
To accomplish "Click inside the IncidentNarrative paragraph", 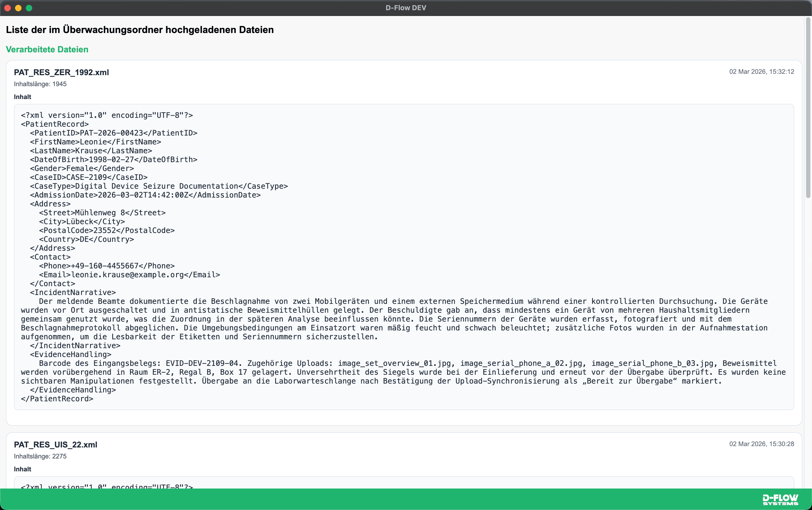I will [394, 319].
